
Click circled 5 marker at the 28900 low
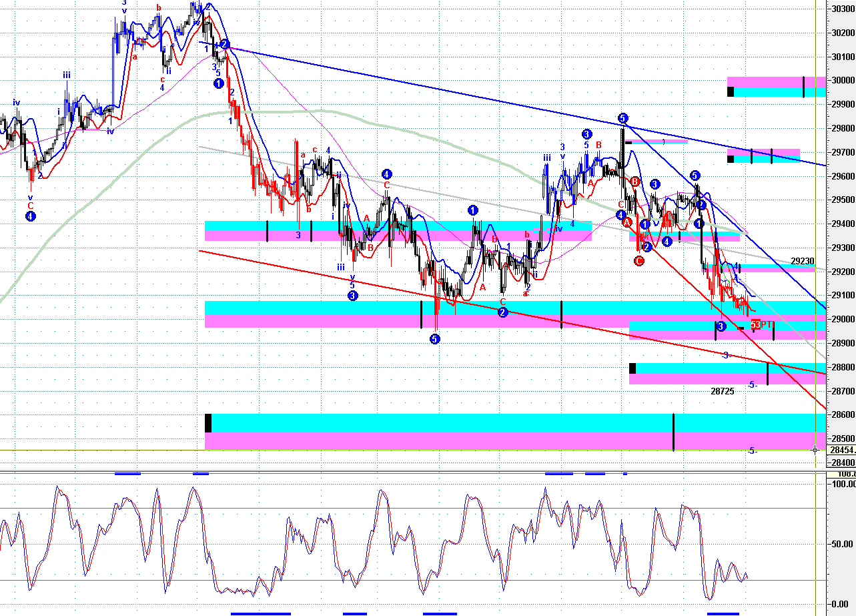434,339
